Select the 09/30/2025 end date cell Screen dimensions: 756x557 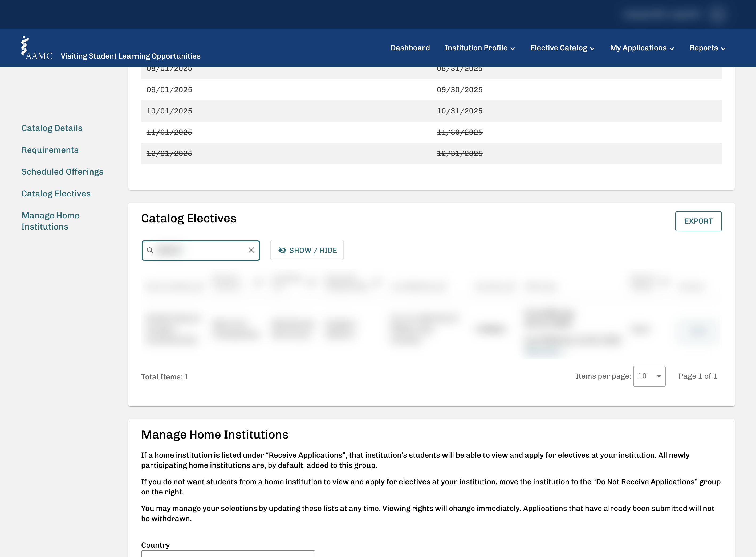(x=460, y=90)
